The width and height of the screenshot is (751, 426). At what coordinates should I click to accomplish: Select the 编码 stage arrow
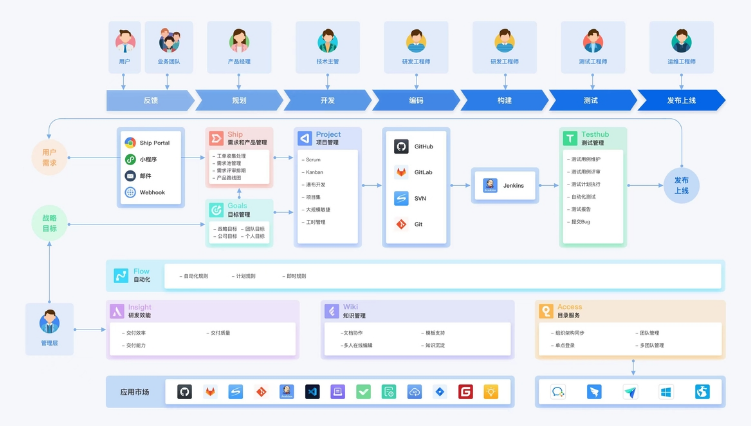(415, 100)
